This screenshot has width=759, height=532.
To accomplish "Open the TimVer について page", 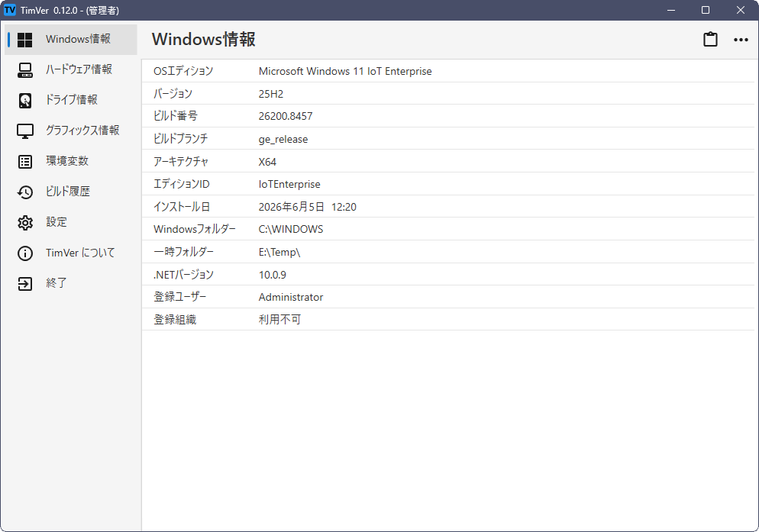I will [x=71, y=253].
